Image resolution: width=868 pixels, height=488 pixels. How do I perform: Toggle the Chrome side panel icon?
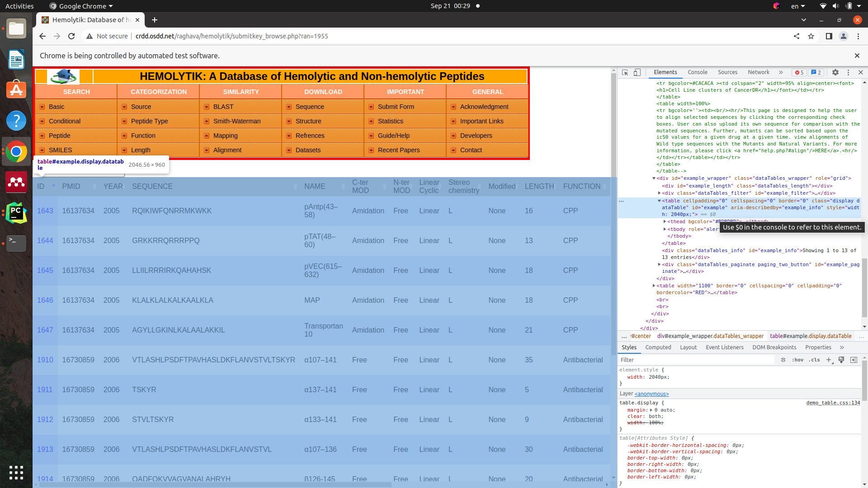coord(829,36)
